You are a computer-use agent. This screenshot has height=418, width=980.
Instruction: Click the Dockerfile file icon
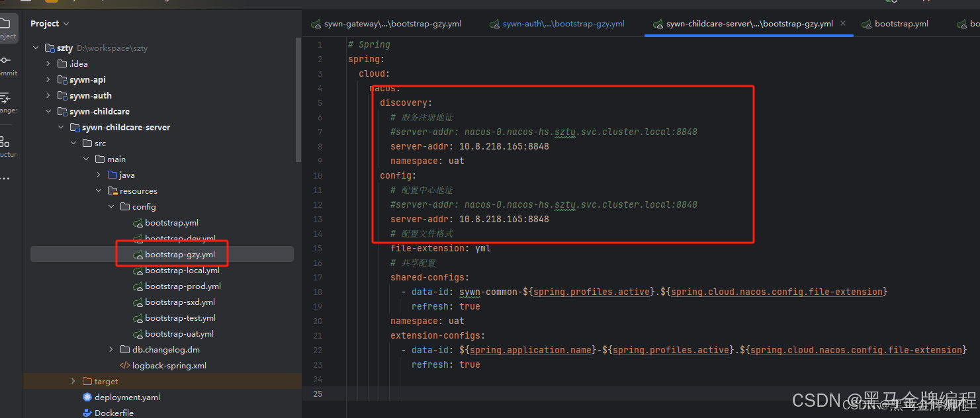tap(87, 413)
